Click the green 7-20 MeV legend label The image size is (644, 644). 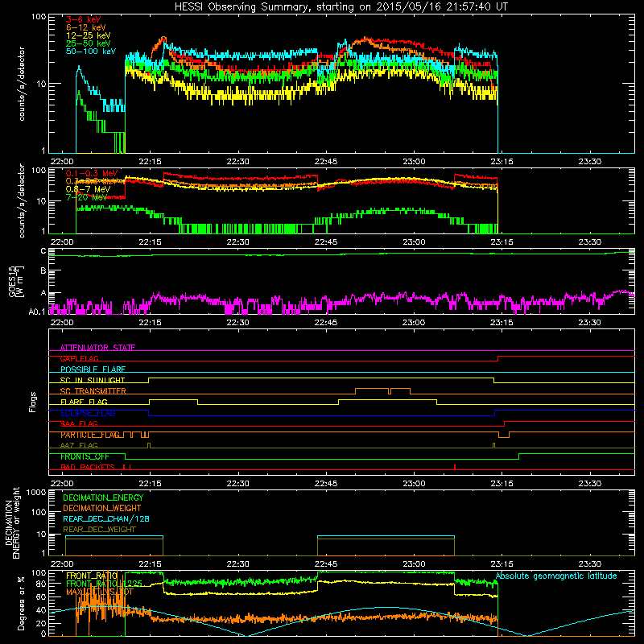point(86,197)
